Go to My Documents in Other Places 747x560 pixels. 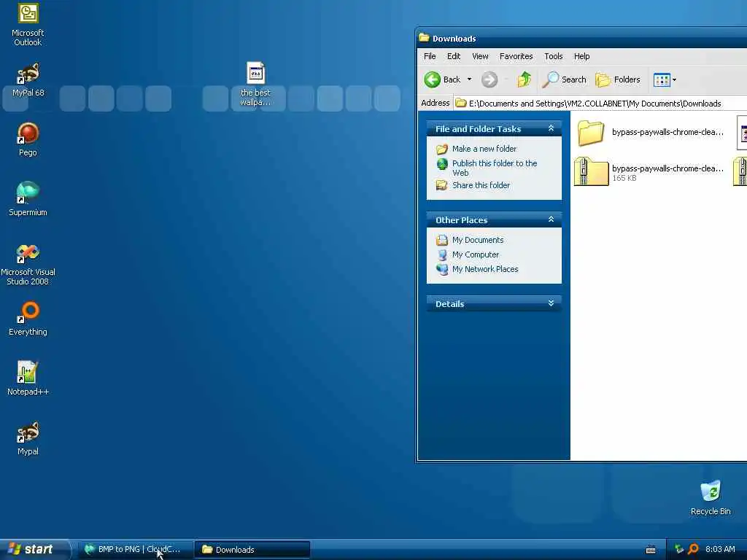(x=478, y=240)
